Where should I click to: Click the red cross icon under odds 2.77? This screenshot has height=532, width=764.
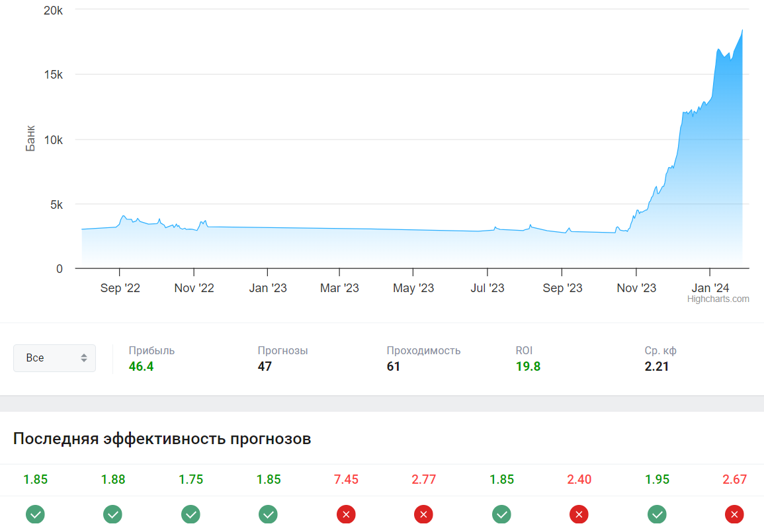click(x=423, y=513)
